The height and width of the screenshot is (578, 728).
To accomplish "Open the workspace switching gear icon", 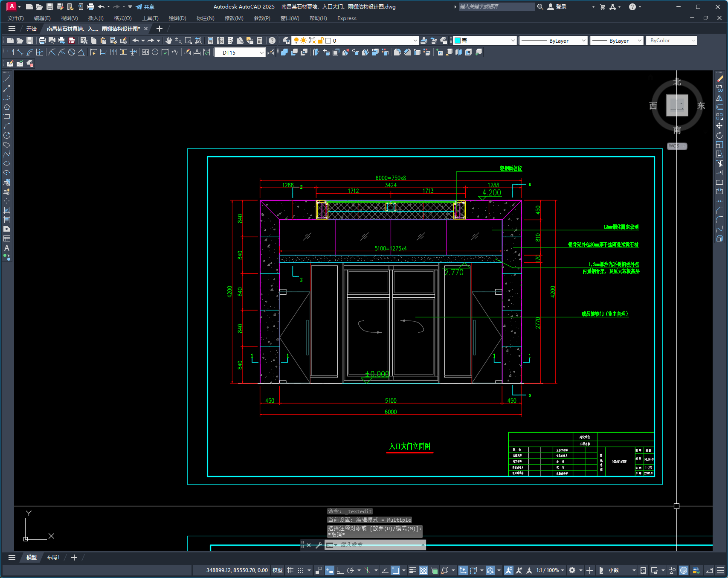I will (572, 570).
